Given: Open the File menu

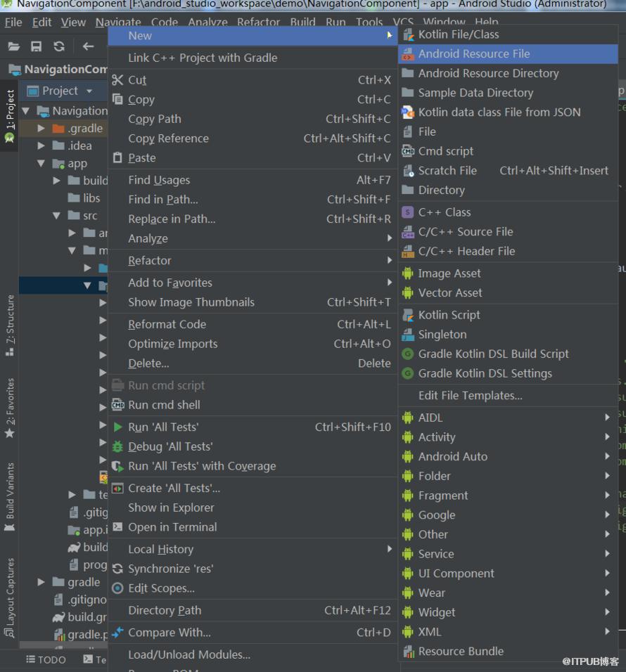Looking at the screenshot, I should tap(13, 22).
